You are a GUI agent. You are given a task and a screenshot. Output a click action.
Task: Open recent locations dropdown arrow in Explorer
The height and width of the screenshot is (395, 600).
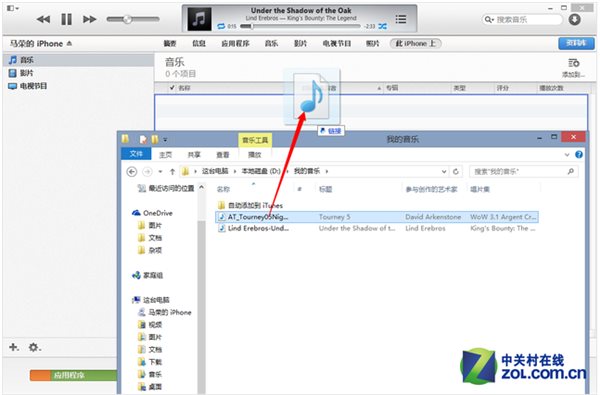(160, 171)
